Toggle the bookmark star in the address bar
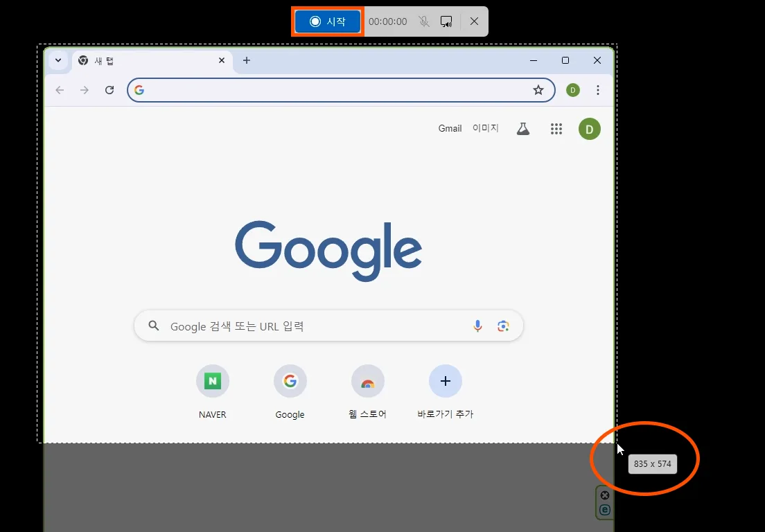This screenshot has width=765, height=532. coord(538,90)
